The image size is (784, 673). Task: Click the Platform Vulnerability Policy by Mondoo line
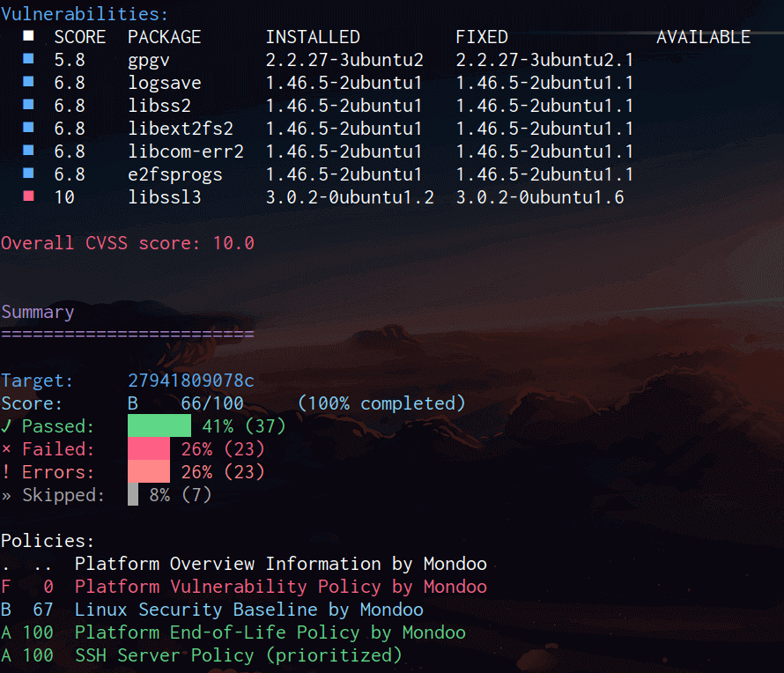[280, 587]
